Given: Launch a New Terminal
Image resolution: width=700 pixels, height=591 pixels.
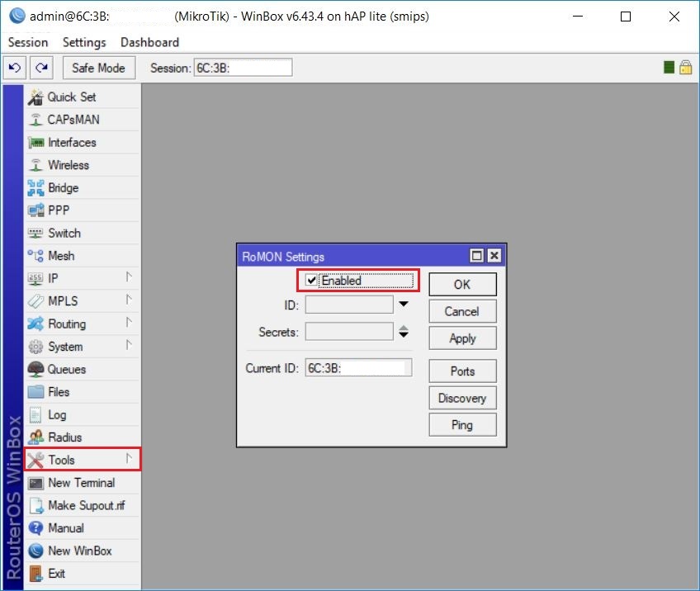Looking at the screenshot, I should click(83, 483).
